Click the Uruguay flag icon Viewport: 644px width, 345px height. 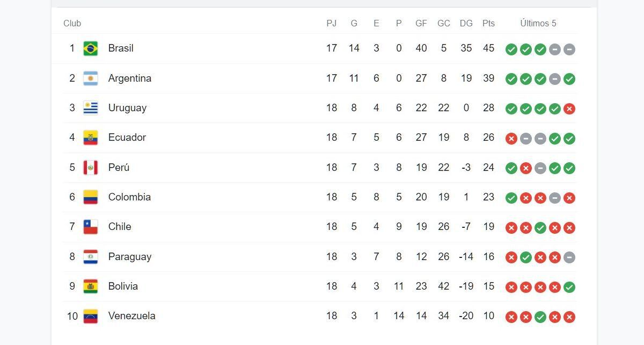(92, 107)
